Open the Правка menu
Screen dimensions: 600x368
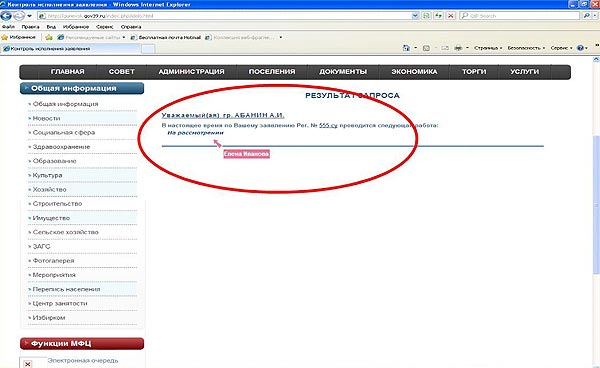point(30,27)
